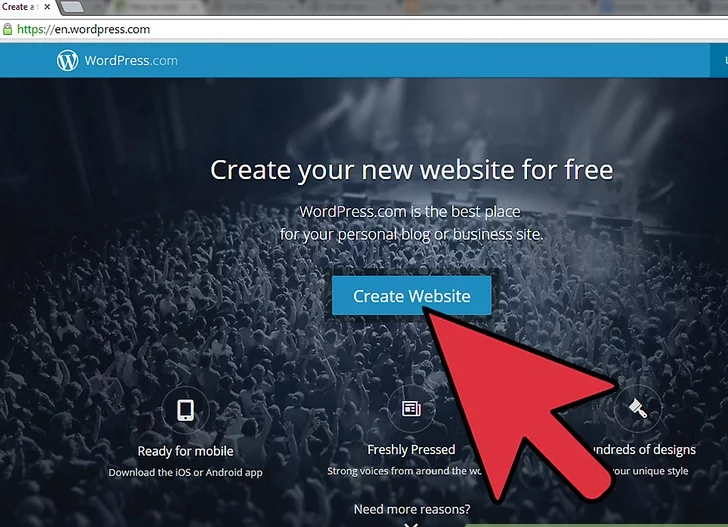The height and width of the screenshot is (527, 728).
Task: Click the WordPress circular W logo
Action: (67, 60)
